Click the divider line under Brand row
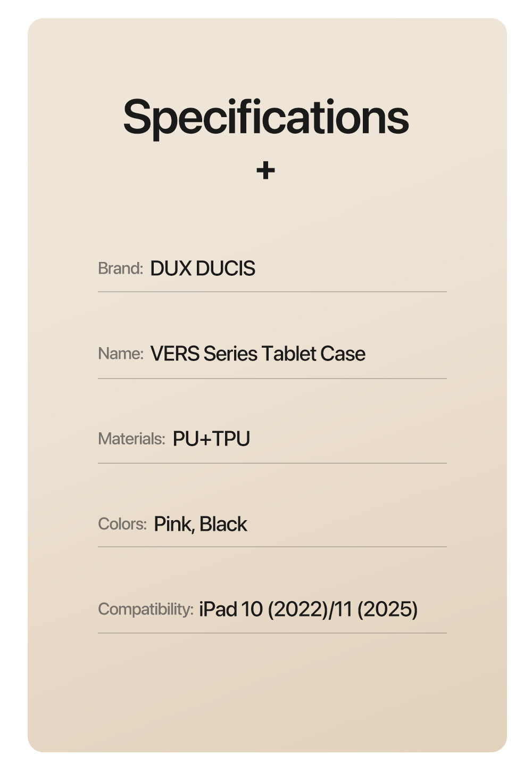Screen dimensions: 532x772 pyautogui.click(x=272, y=292)
